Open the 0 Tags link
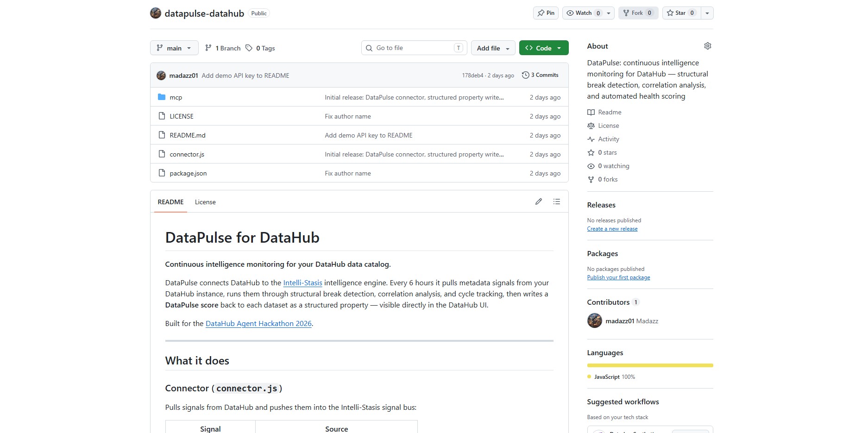This screenshot has width=868, height=433. (x=260, y=48)
